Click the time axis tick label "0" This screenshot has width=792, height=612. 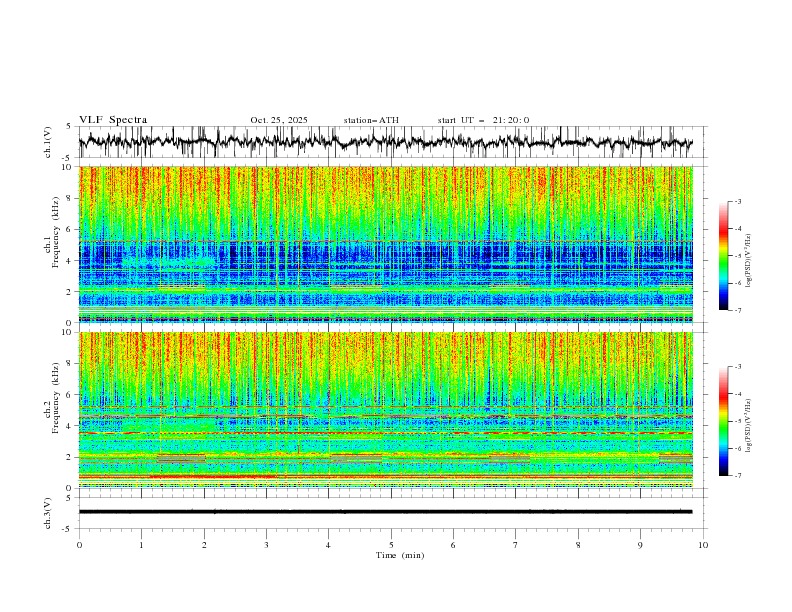79,545
